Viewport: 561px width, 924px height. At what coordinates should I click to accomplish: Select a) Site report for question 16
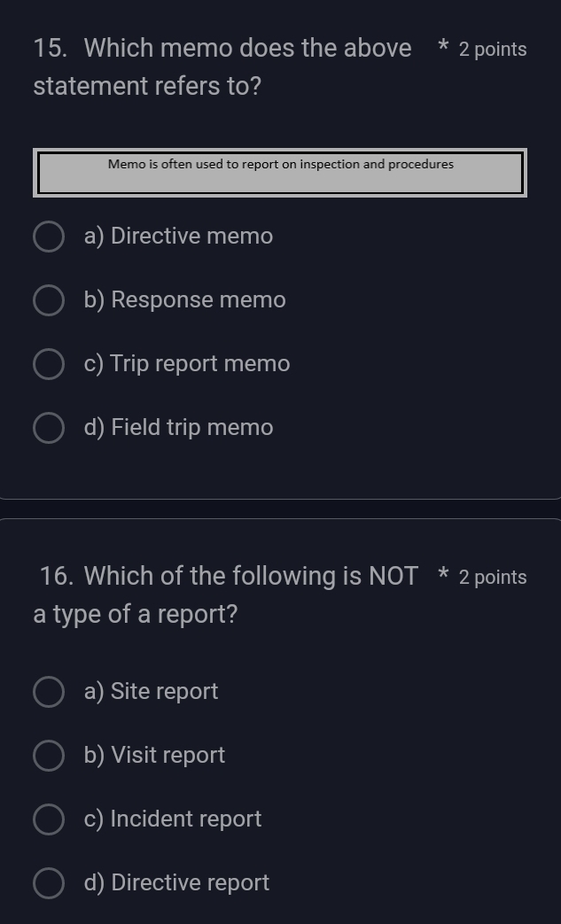[x=49, y=692]
